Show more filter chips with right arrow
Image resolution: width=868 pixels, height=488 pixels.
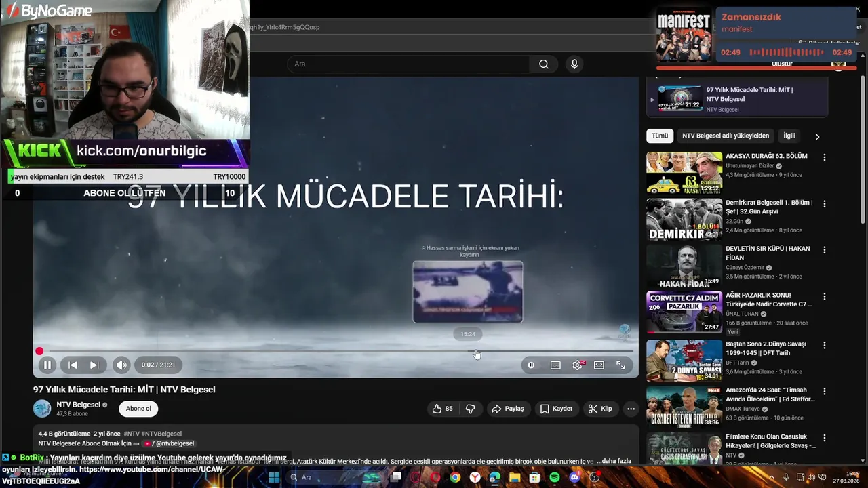coord(817,136)
